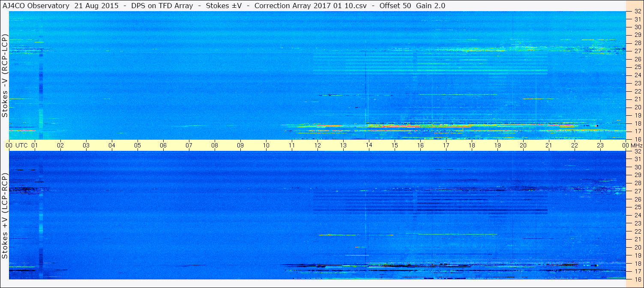Click the 22 hour tick on time axis
The image size is (644, 288).
[575, 145]
